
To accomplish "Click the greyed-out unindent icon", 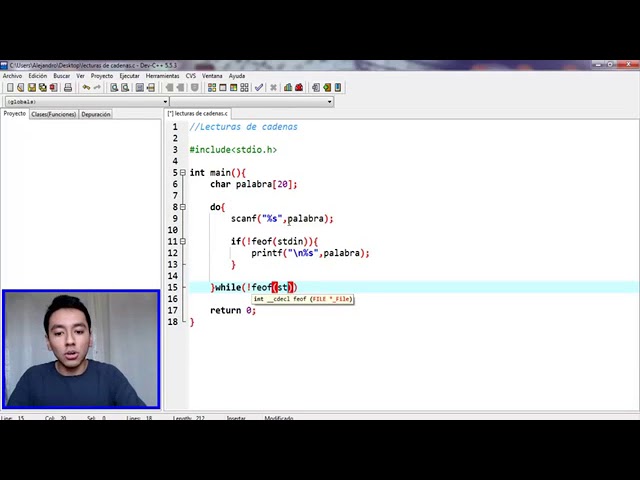I will coord(180,87).
